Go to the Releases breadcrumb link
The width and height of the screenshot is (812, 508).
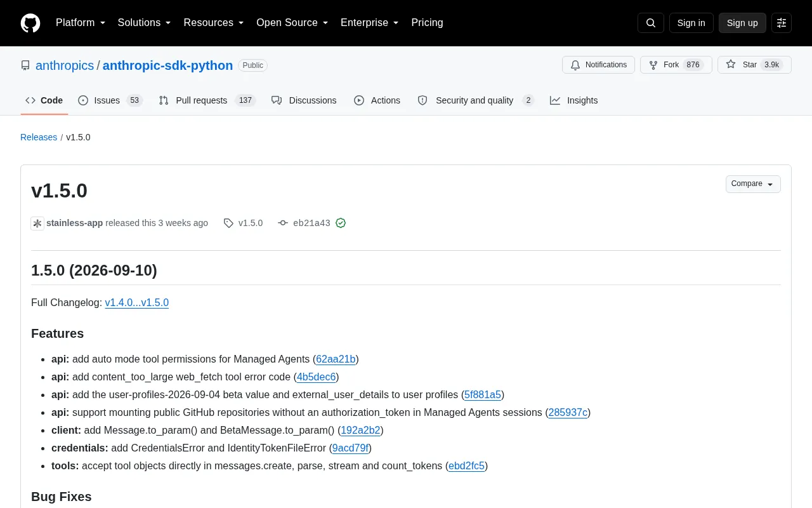39,137
